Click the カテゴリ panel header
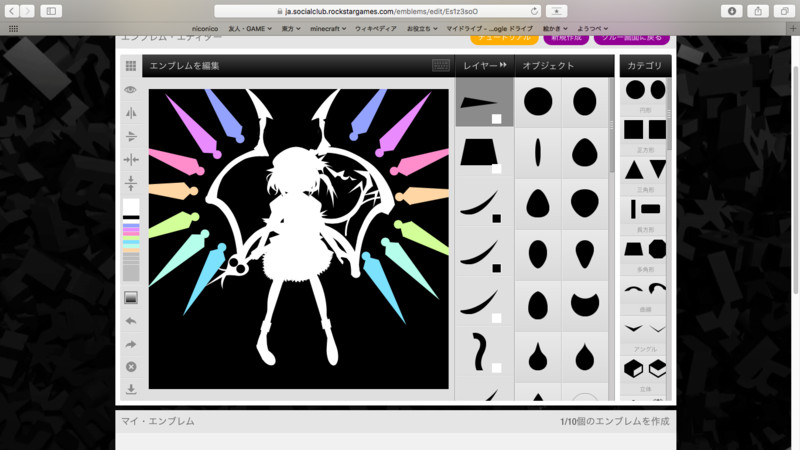The height and width of the screenshot is (450, 800). point(645,66)
